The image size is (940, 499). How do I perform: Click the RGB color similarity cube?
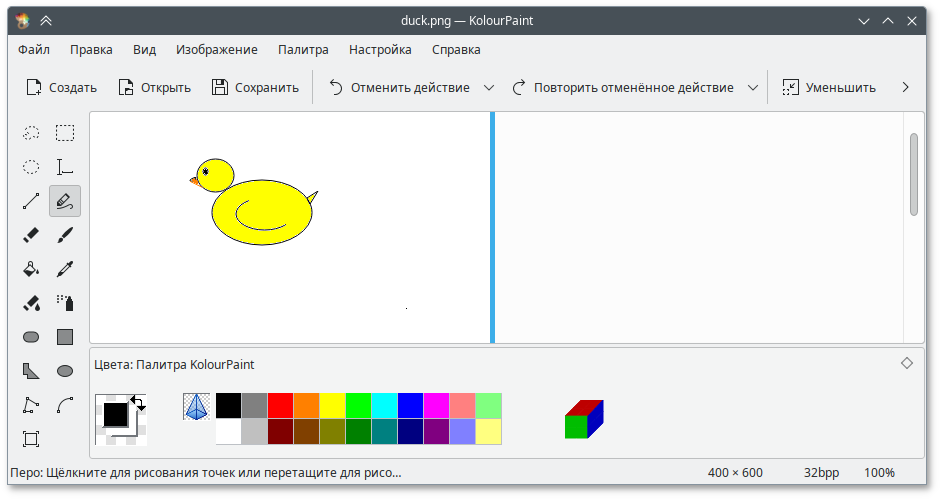coord(584,419)
